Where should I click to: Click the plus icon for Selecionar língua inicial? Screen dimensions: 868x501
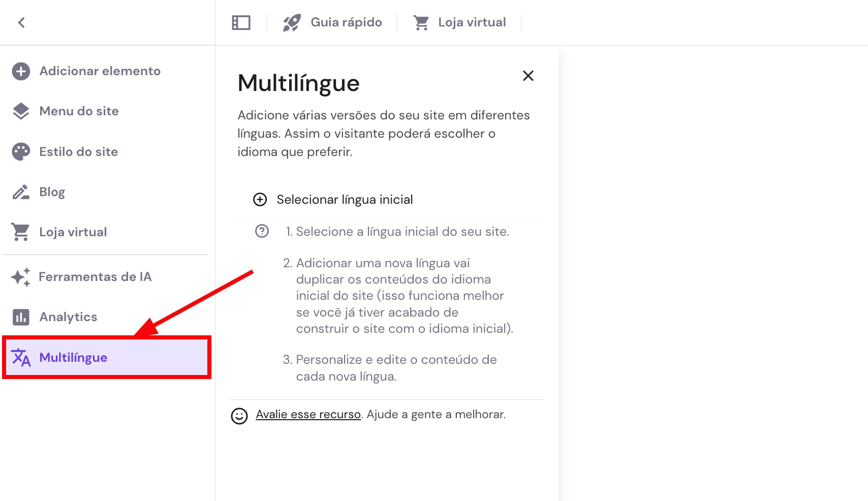[x=260, y=200]
